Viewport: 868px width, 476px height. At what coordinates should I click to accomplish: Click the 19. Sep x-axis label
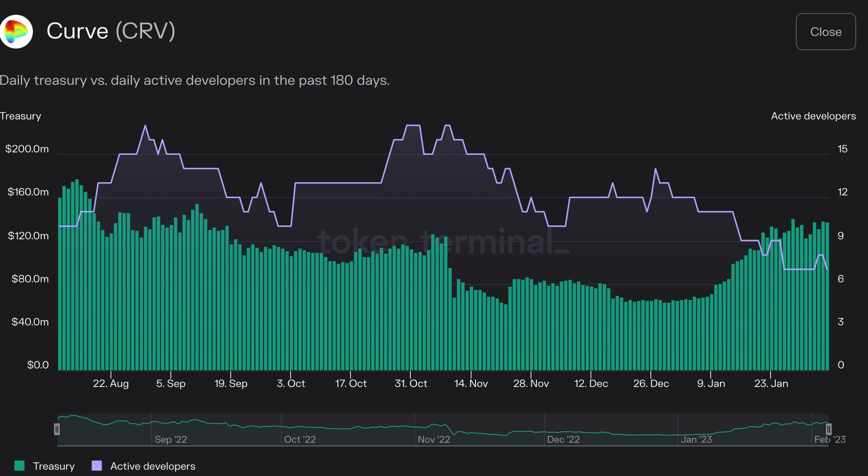[x=231, y=384]
